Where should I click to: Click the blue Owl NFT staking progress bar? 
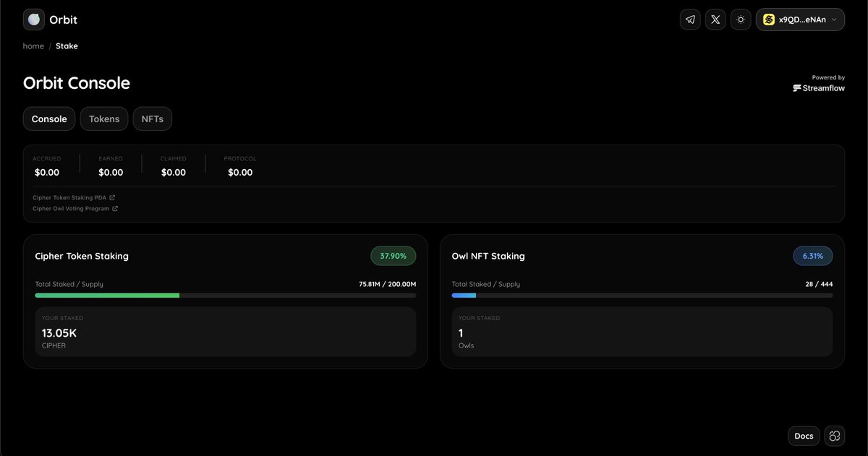point(642,295)
